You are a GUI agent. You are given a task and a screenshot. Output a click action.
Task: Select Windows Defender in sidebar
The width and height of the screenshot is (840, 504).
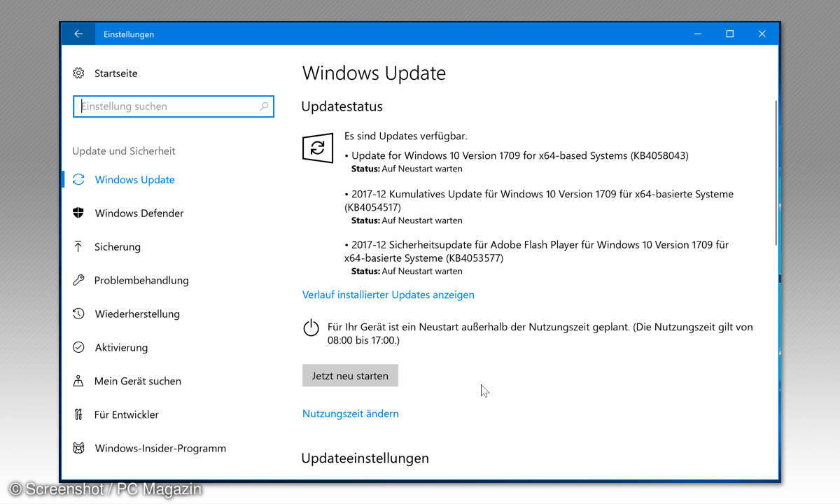click(x=139, y=213)
